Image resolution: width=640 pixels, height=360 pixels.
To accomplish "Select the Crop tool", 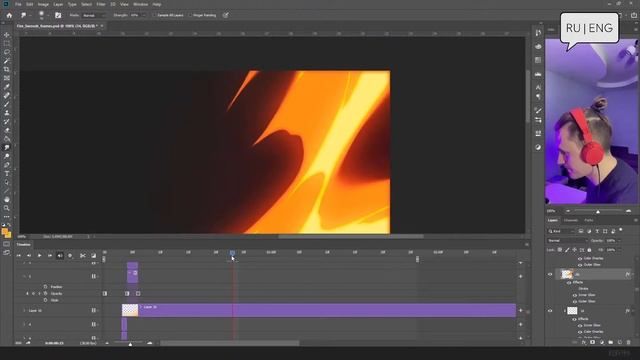I will 7,70.
